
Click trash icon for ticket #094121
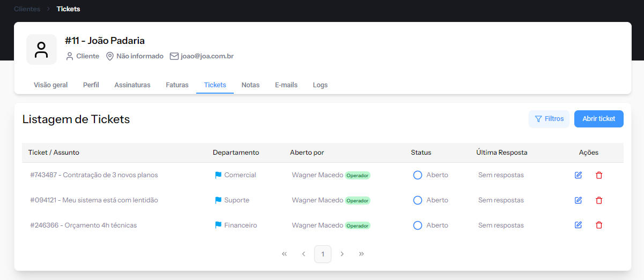click(x=599, y=200)
